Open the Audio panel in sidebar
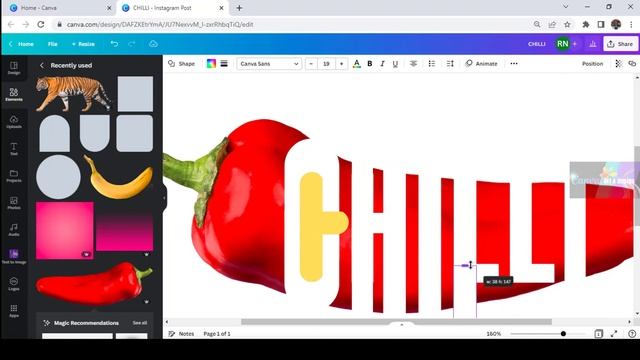This screenshot has width=640, height=360. pos(14,229)
